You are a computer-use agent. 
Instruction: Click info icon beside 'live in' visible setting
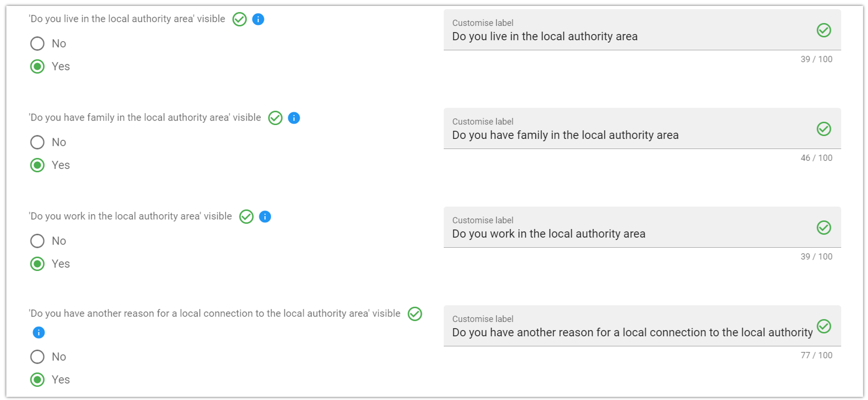258,19
